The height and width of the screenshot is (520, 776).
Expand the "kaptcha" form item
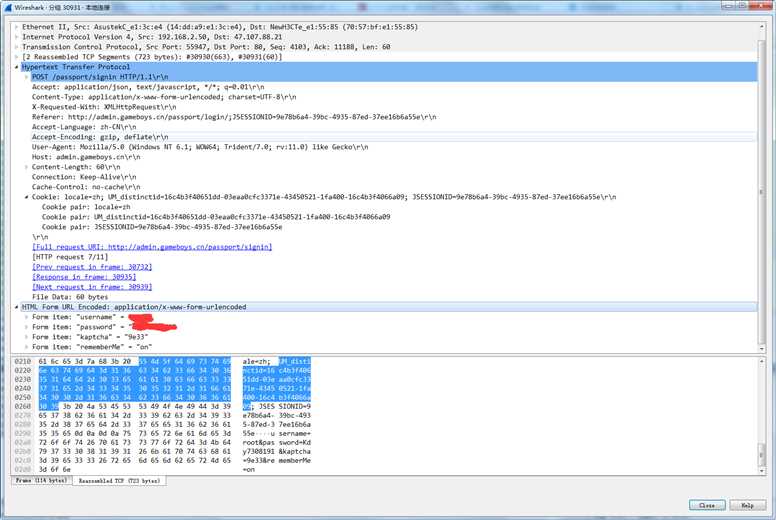[26, 337]
